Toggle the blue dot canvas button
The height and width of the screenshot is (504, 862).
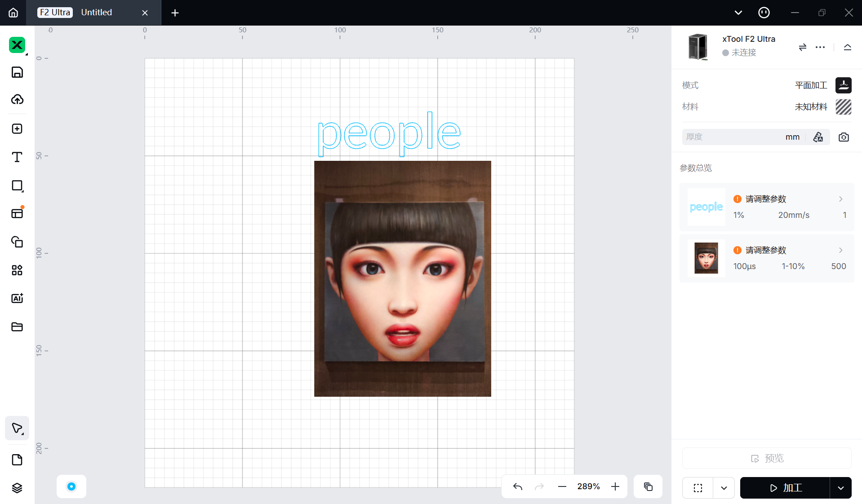[71, 486]
